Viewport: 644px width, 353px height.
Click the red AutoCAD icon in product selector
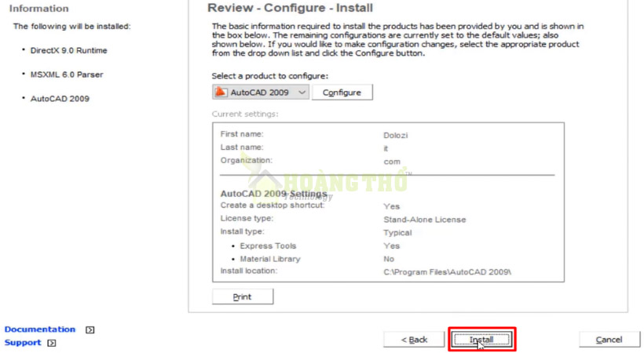click(x=221, y=93)
